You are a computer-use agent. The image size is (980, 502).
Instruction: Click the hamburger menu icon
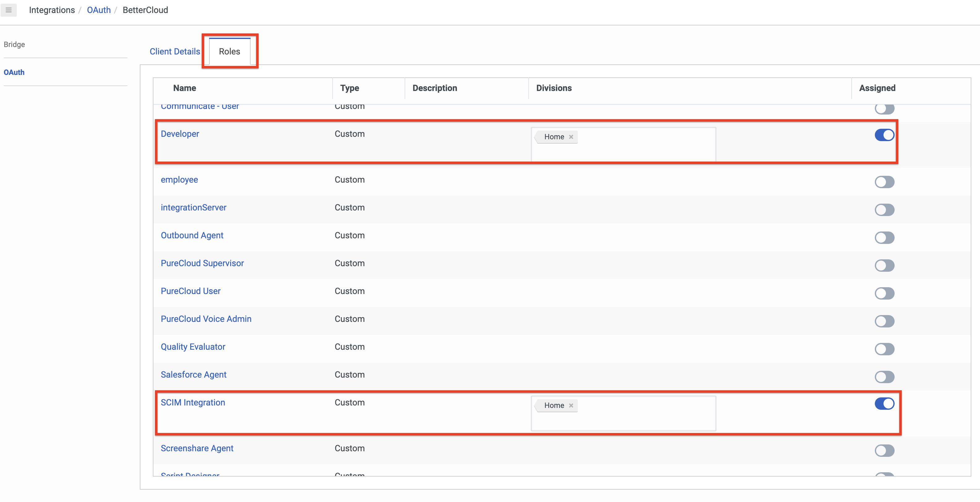coord(8,10)
